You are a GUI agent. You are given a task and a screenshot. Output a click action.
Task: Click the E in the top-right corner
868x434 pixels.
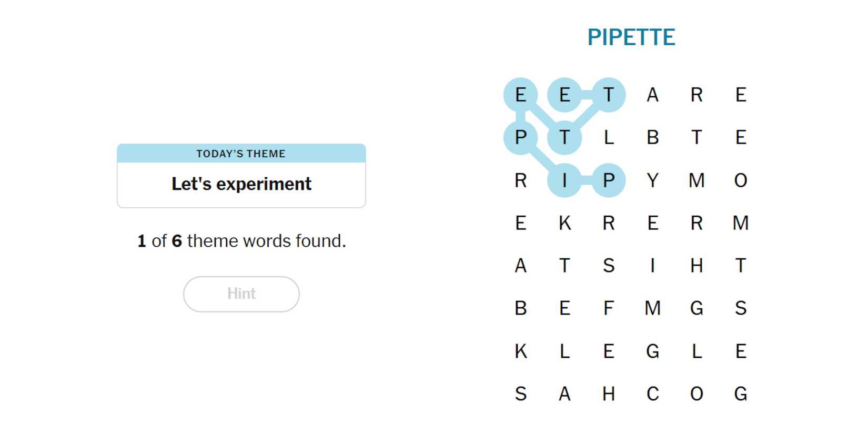pyautogui.click(x=740, y=95)
